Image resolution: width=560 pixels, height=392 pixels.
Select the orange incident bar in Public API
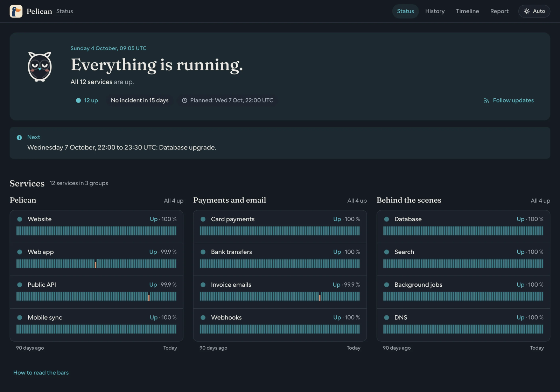[x=149, y=297]
